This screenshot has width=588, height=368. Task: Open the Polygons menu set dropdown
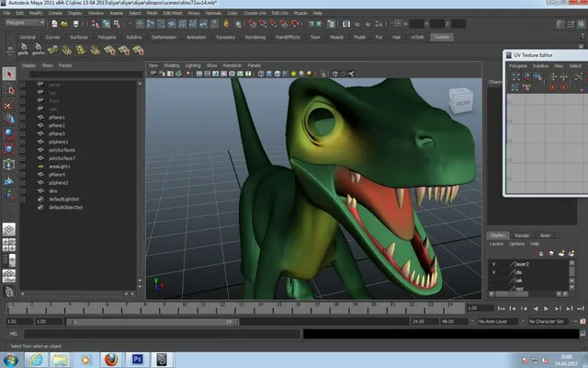coord(25,23)
